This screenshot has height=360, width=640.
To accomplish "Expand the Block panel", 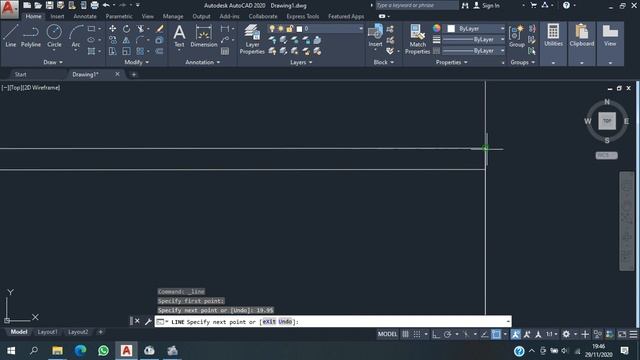I will tap(384, 62).
